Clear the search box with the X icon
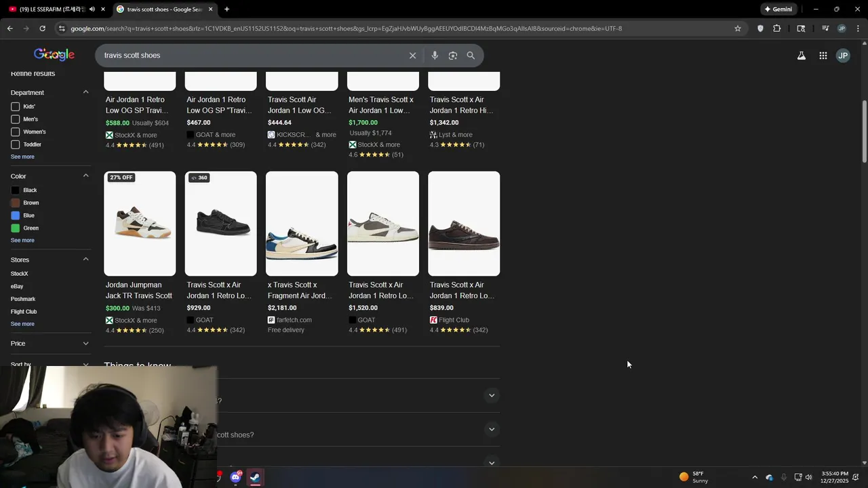This screenshot has width=868, height=488. click(x=412, y=56)
